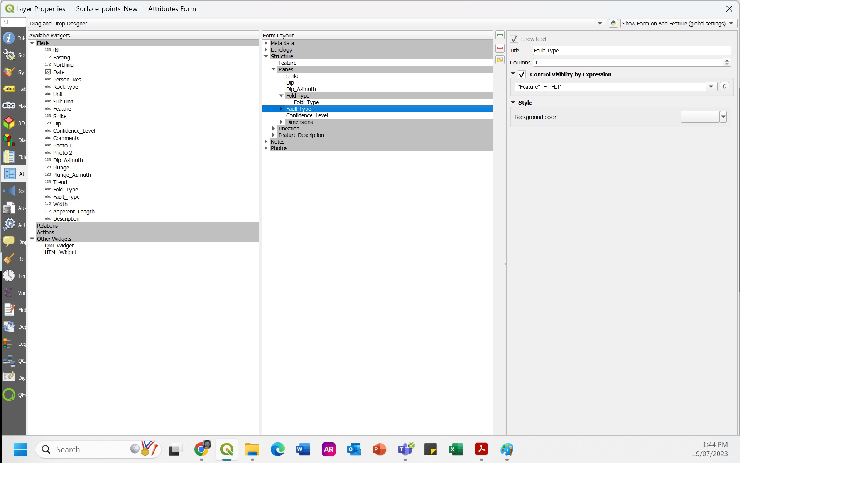
Task: Expand the Photos container
Action: (x=266, y=148)
